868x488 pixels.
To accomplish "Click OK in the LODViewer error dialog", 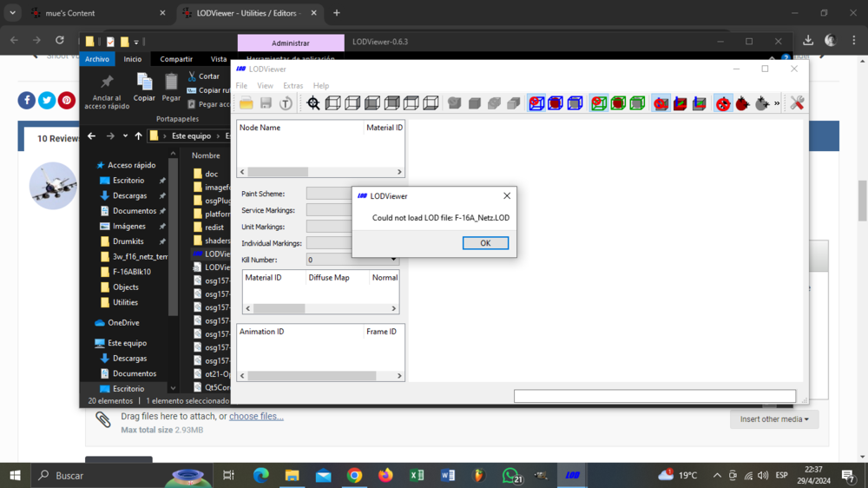I will coord(485,243).
